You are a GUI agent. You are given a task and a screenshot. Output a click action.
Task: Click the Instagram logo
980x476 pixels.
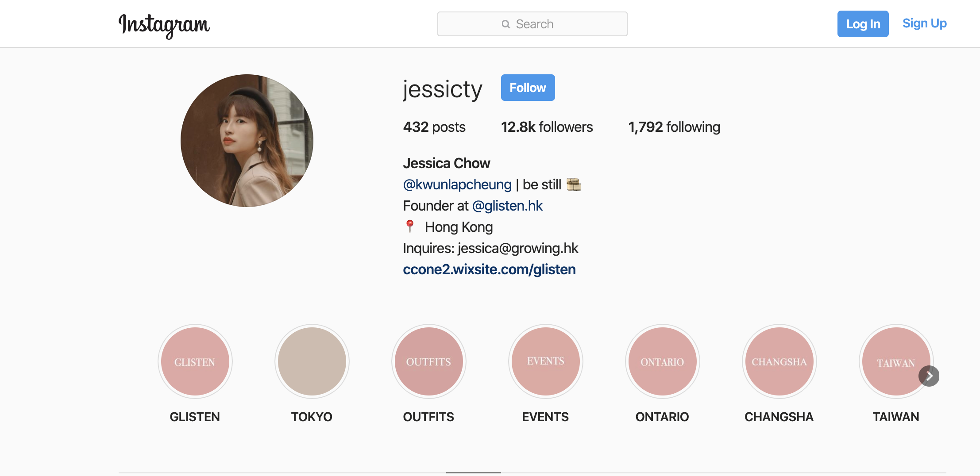coord(164,25)
